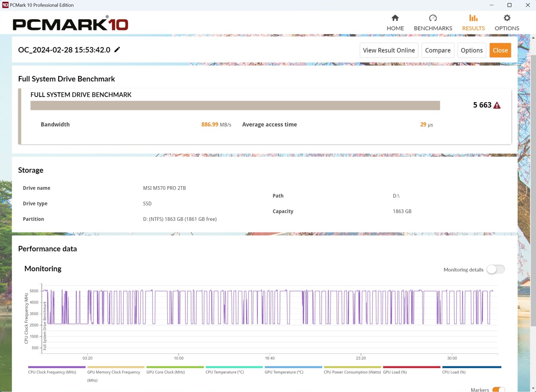Select GPU Memory Clock Frequency legend swatch

(x=116, y=367)
